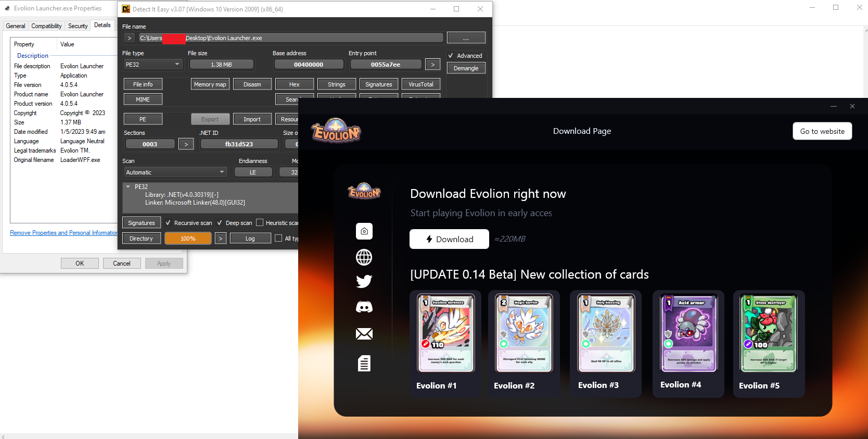Click the file path input field
The height and width of the screenshot is (439, 868).
291,38
